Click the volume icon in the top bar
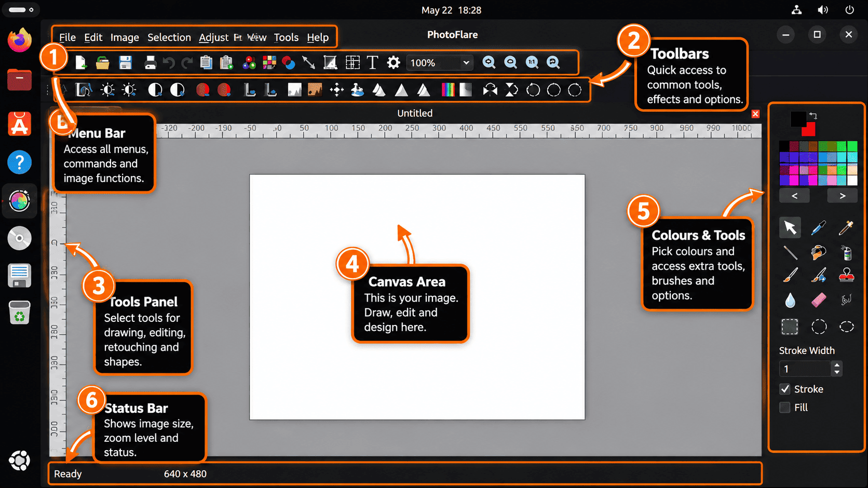Viewport: 868px width, 488px height. 823,10
